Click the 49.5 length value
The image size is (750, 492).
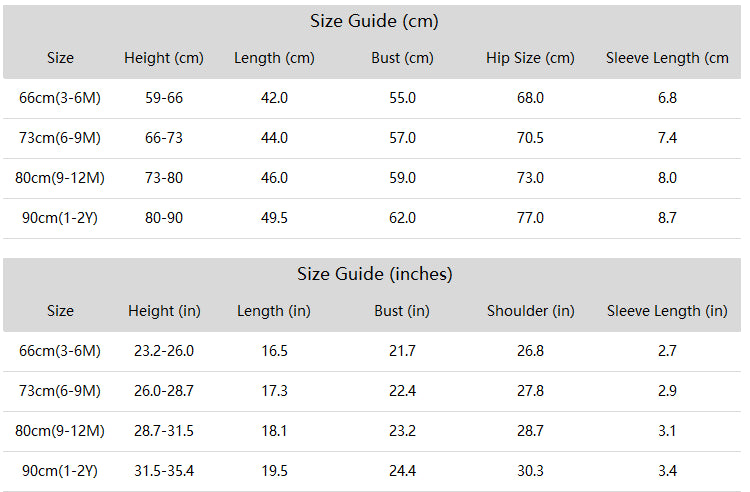point(274,218)
